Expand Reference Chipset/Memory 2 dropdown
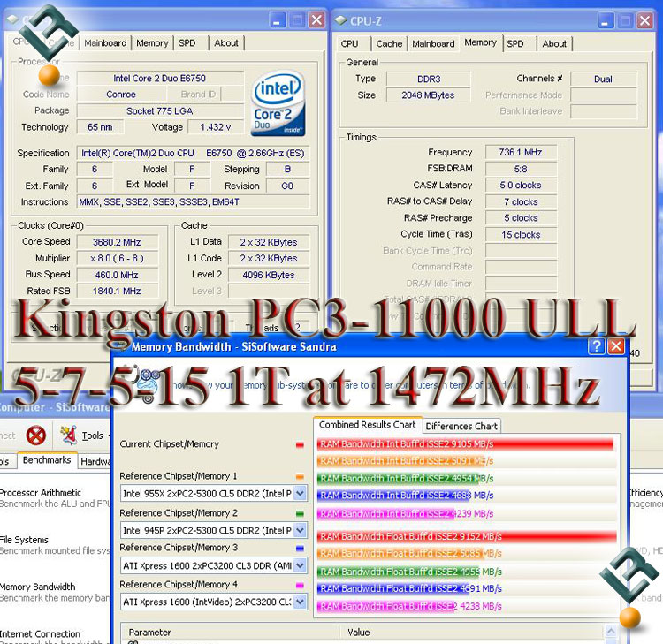The width and height of the screenshot is (663, 644). tap(300, 530)
